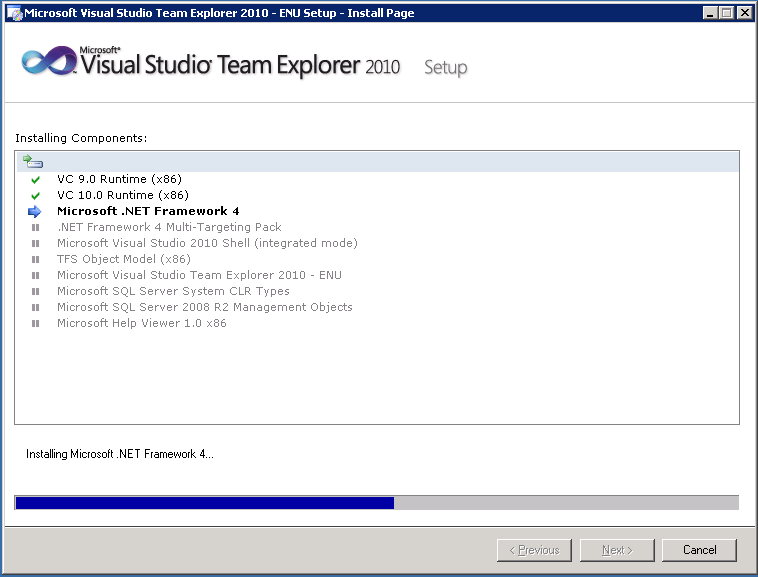
Task: Maximize the setup window
Action: [x=726, y=13]
